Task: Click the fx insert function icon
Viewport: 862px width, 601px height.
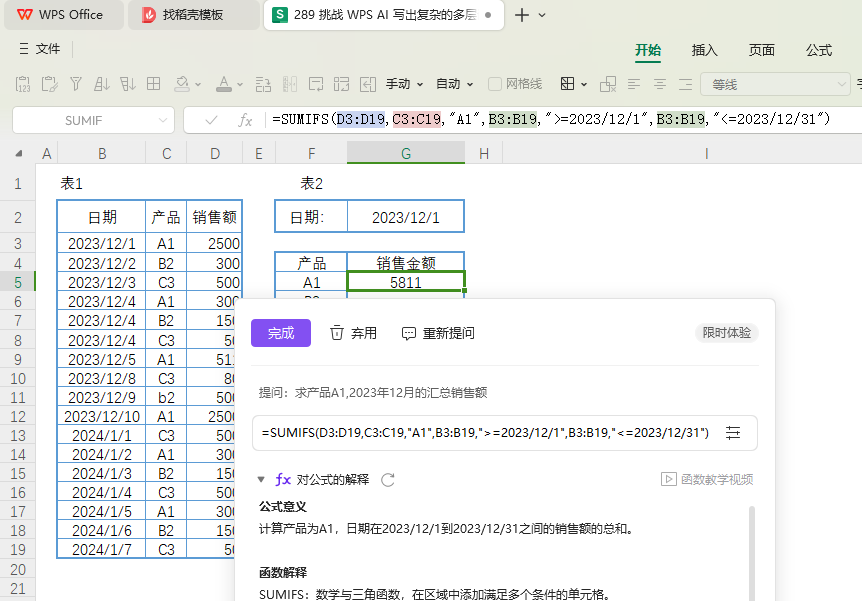Action: (x=245, y=120)
